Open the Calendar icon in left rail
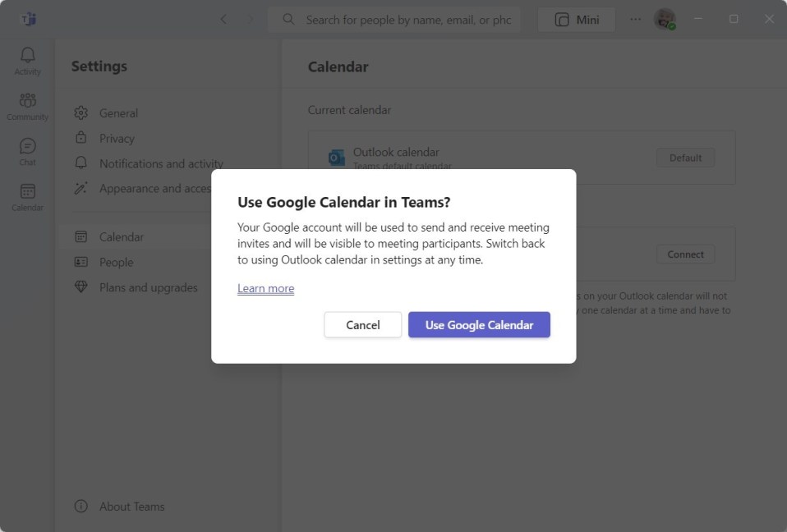Viewport: 787px width, 532px height. coord(28,191)
